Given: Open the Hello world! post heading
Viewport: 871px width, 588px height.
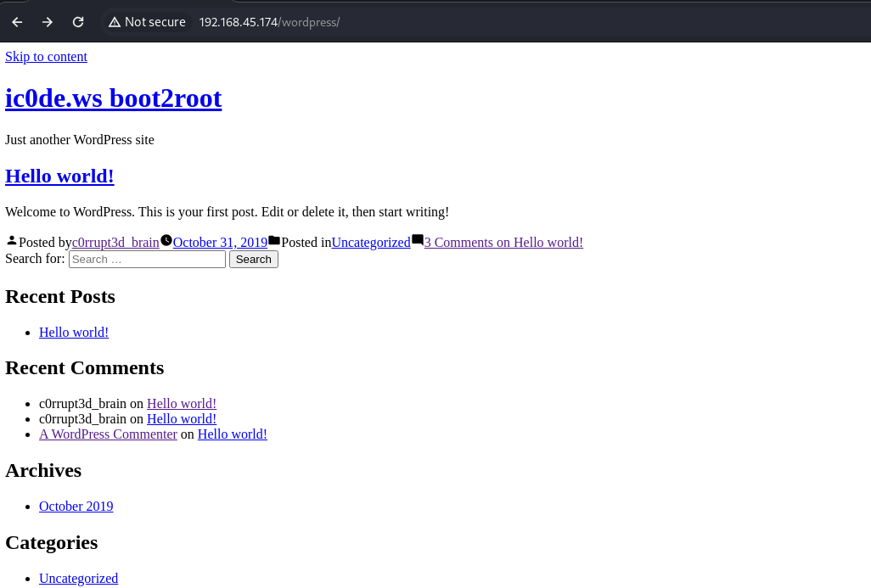Looking at the screenshot, I should click(x=59, y=176).
